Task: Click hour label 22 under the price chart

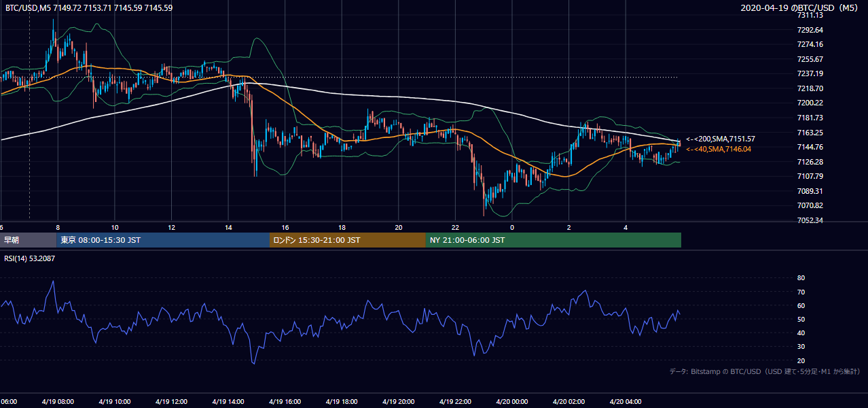Action: [x=456, y=228]
